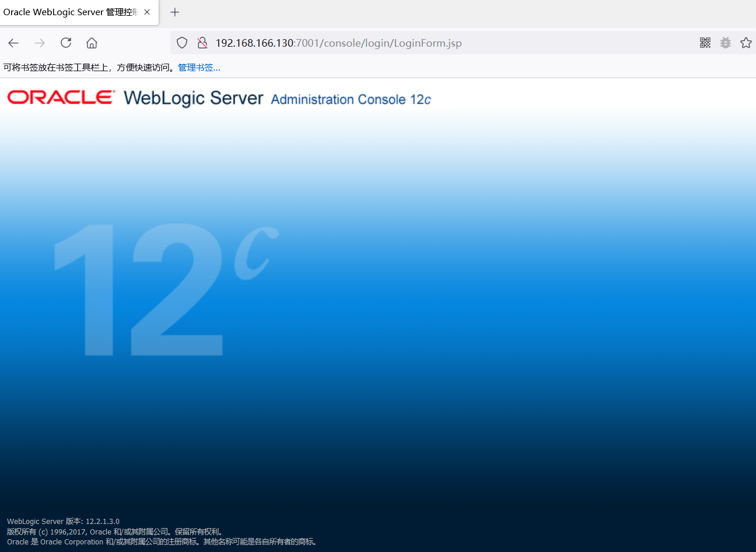Click the WebLogic Server 版本: 12.2.1.3.0 text
Viewport: 756px width, 552px height.
pos(63,522)
